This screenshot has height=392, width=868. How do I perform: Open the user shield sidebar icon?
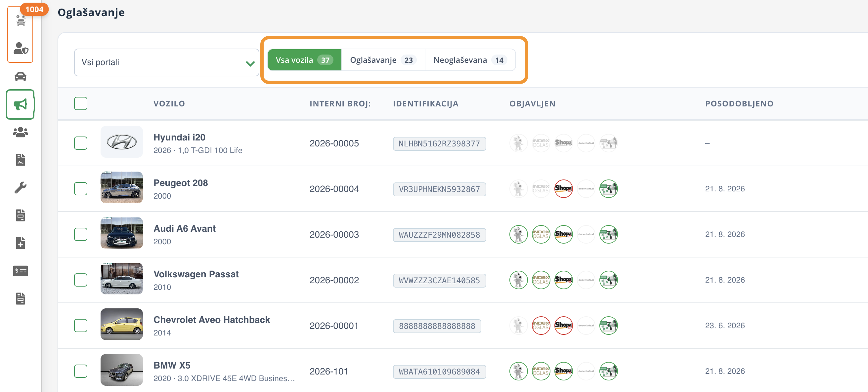coord(21,48)
